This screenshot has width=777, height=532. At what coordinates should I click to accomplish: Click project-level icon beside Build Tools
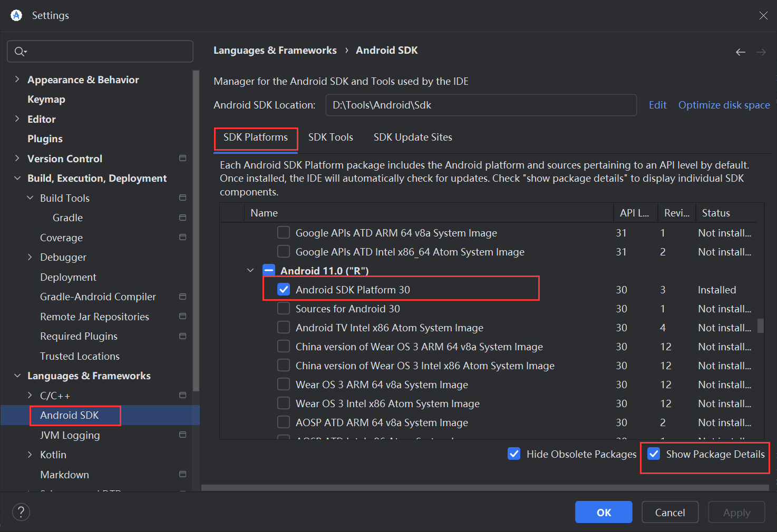[x=183, y=198]
